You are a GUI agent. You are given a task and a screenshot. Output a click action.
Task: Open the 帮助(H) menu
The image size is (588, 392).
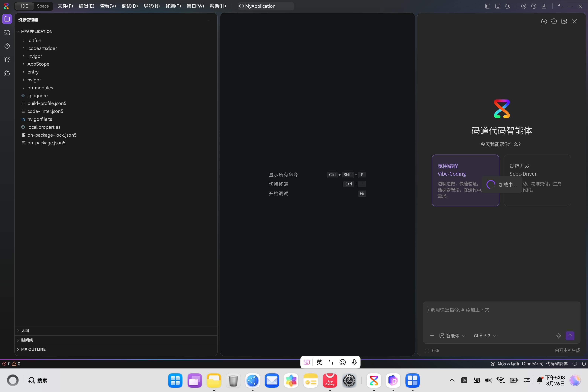218,6
